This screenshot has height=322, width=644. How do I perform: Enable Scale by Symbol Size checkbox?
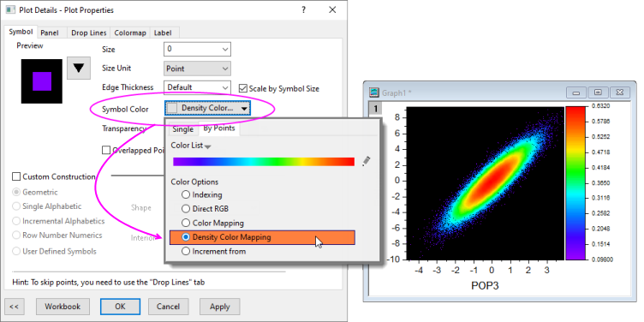pos(242,88)
